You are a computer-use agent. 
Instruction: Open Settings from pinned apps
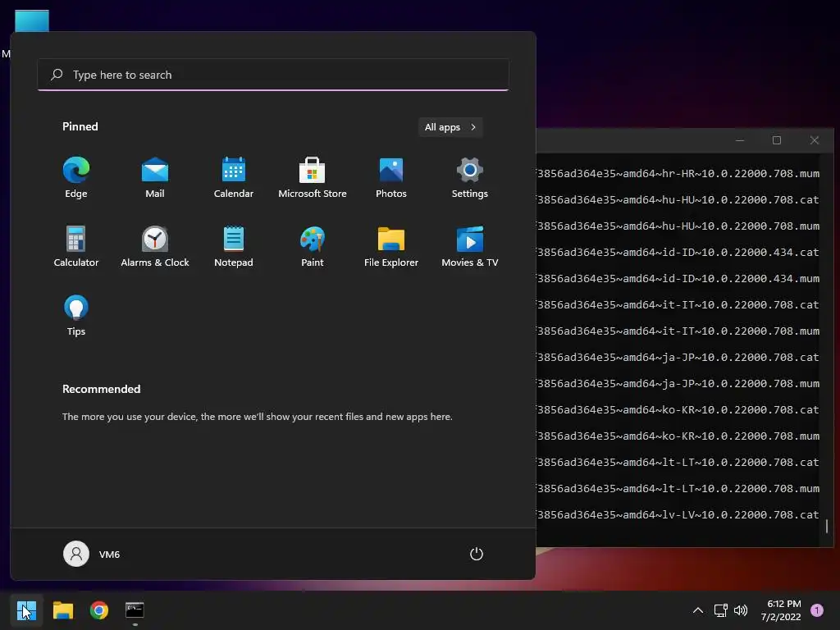(x=470, y=178)
